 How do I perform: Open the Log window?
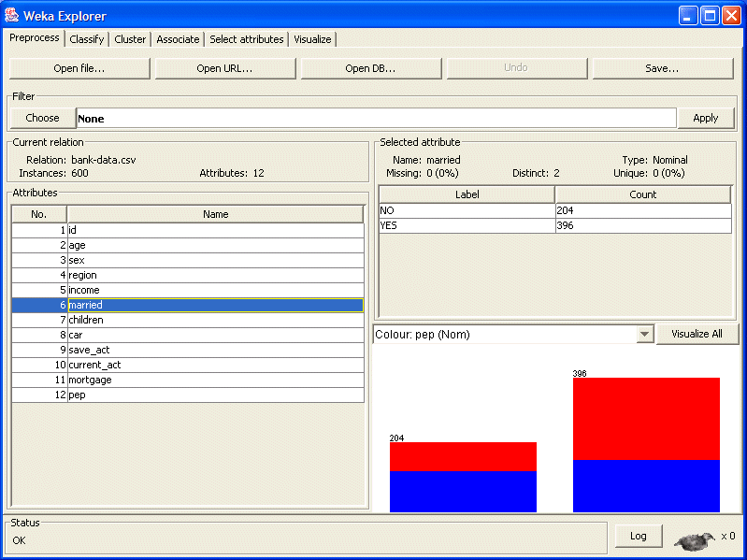[639, 536]
